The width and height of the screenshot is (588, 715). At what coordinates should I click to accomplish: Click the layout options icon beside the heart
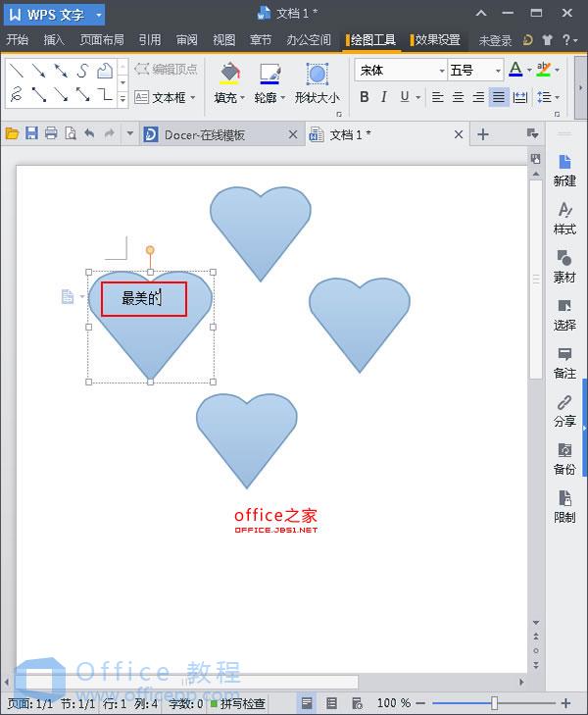point(68,296)
